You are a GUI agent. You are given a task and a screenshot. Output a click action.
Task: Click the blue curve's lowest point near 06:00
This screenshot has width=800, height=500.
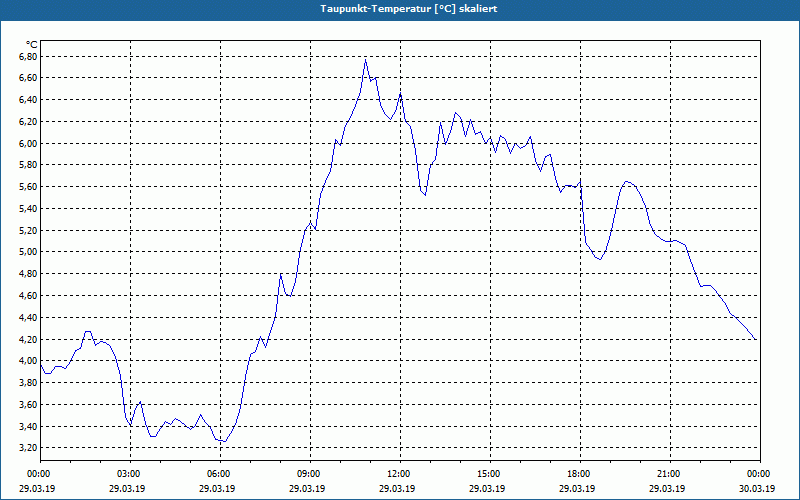pos(224,441)
